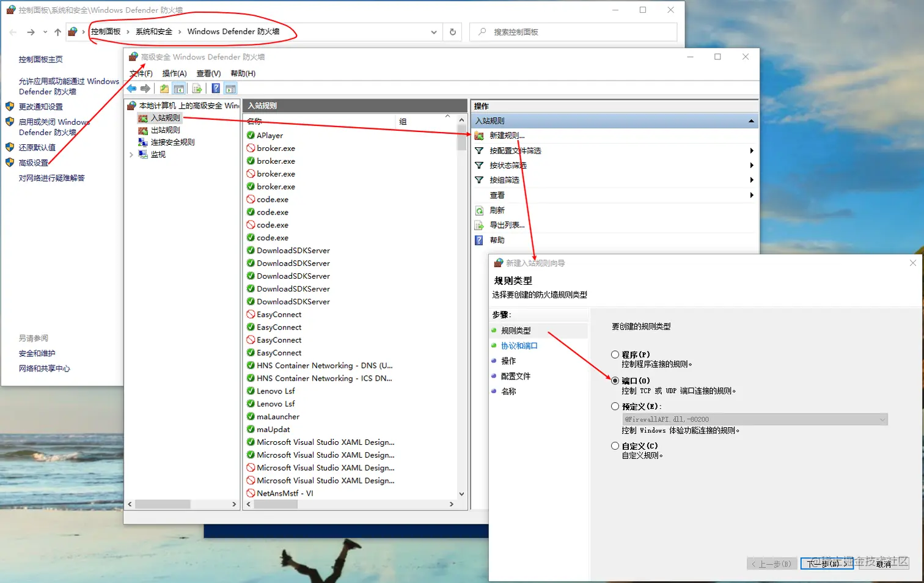Click the back arrow in the Control Panel window

pos(13,32)
